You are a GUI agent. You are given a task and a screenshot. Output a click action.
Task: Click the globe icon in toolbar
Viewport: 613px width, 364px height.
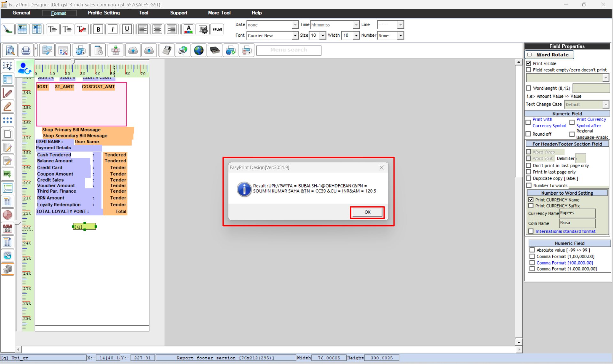coord(199,50)
